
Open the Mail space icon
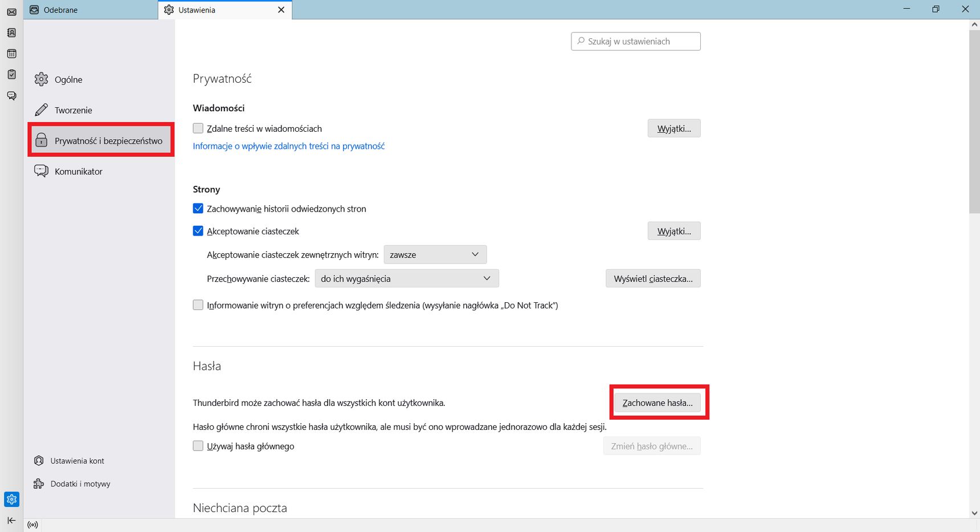[x=11, y=11]
